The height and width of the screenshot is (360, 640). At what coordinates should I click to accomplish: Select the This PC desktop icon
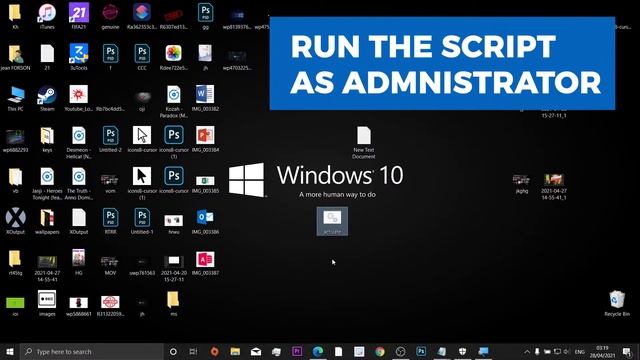pyautogui.click(x=16, y=98)
